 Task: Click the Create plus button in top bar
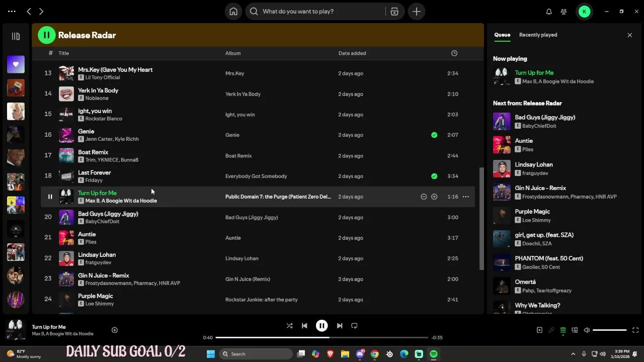point(417,12)
